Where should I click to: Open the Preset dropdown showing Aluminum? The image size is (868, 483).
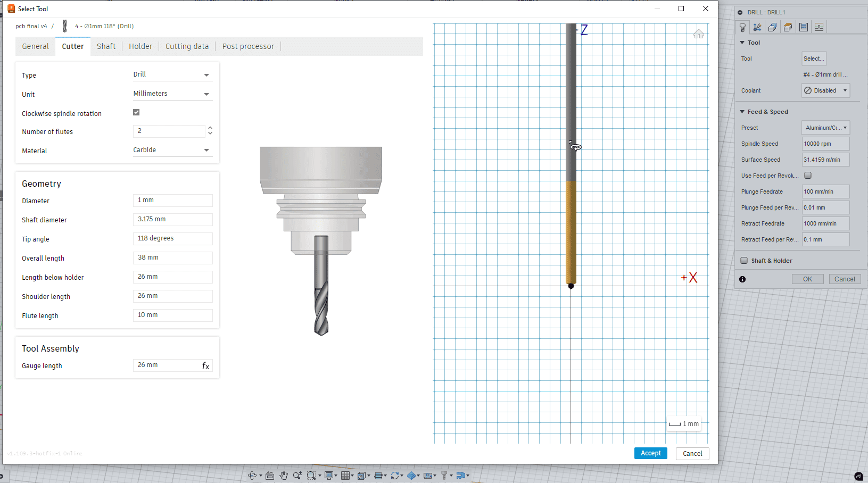coord(825,128)
